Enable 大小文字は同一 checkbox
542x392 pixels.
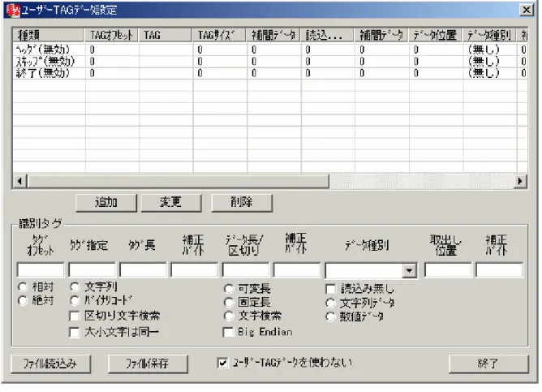click(75, 333)
